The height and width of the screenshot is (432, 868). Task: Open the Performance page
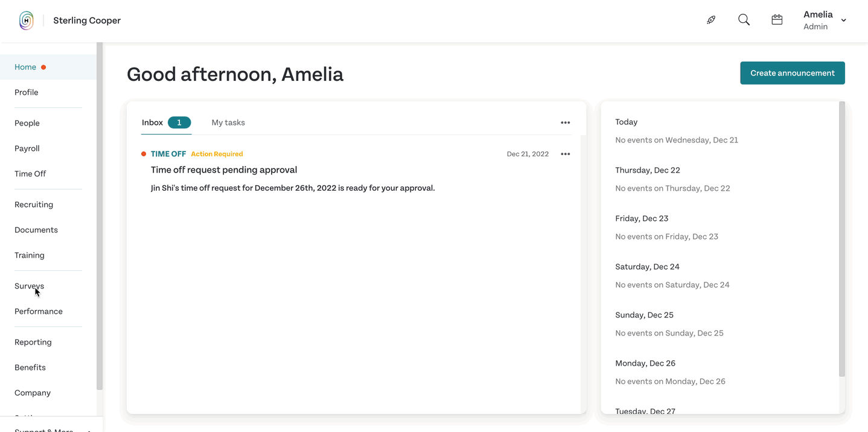click(39, 311)
